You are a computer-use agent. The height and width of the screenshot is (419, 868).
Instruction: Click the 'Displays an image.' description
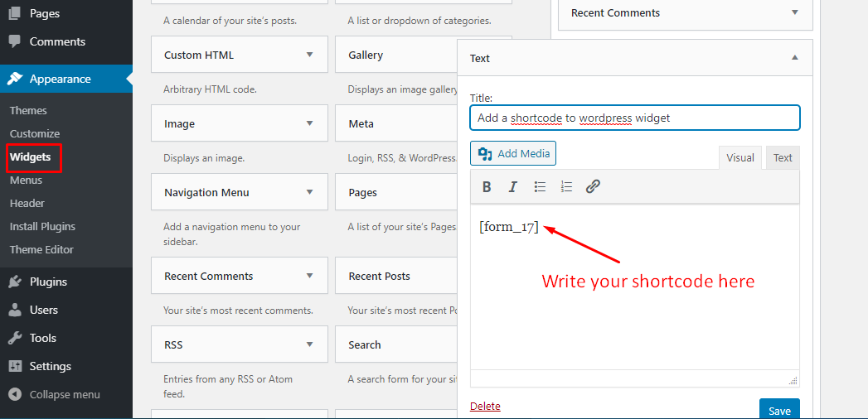(x=204, y=158)
